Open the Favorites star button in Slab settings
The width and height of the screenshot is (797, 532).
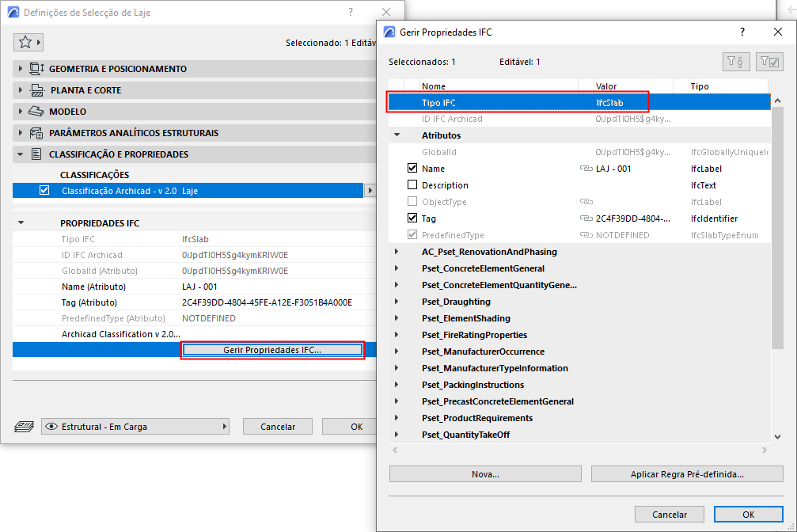[28, 42]
